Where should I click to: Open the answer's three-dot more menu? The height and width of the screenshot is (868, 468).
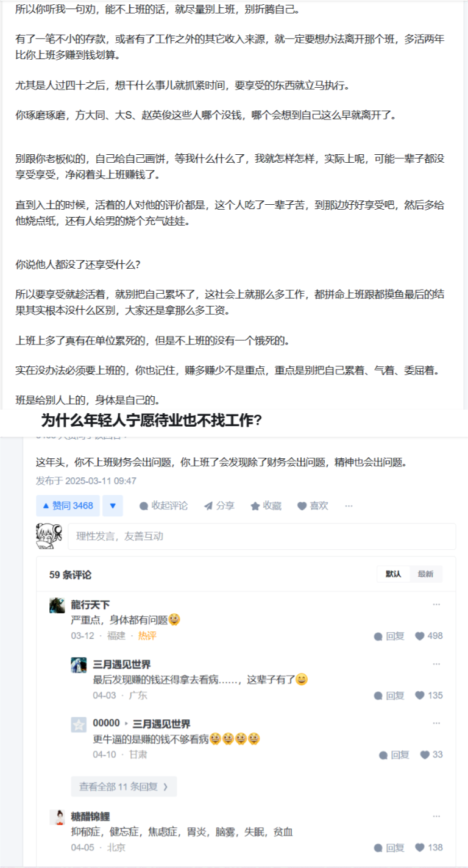click(x=349, y=505)
